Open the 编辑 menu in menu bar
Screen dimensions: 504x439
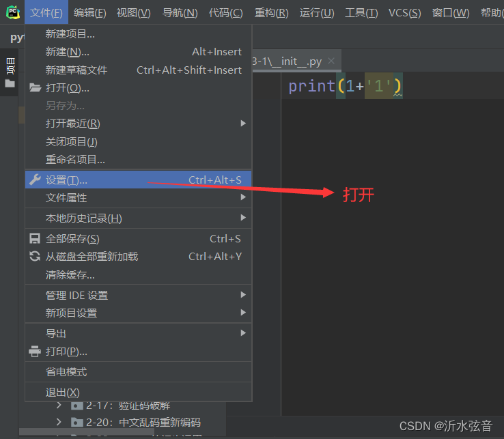click(89, 12)
